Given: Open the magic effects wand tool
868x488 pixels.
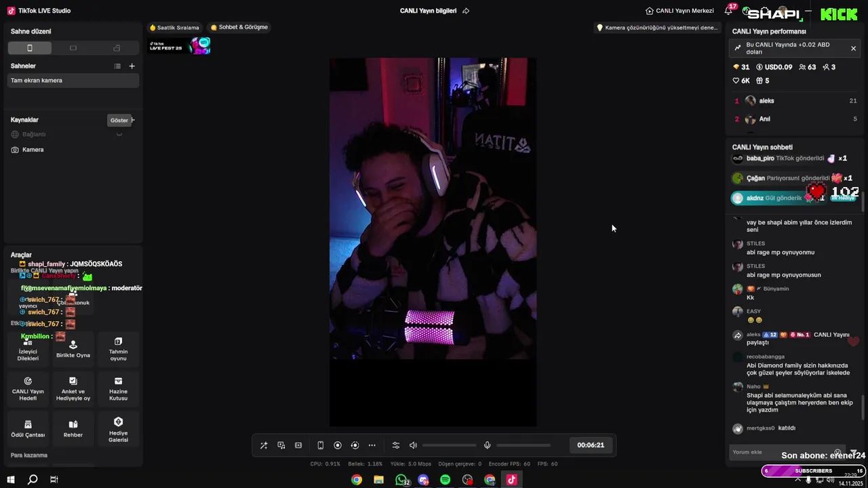Looking at the screenshot, I should (264, 445).
